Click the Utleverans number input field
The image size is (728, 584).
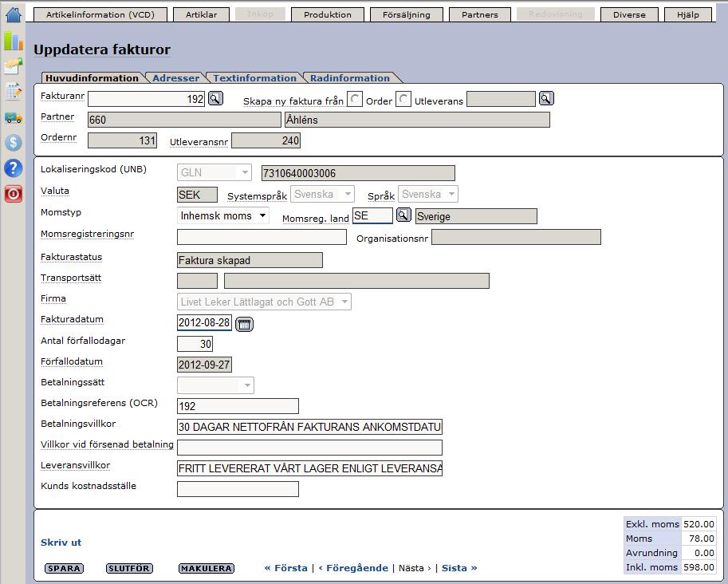501,99
